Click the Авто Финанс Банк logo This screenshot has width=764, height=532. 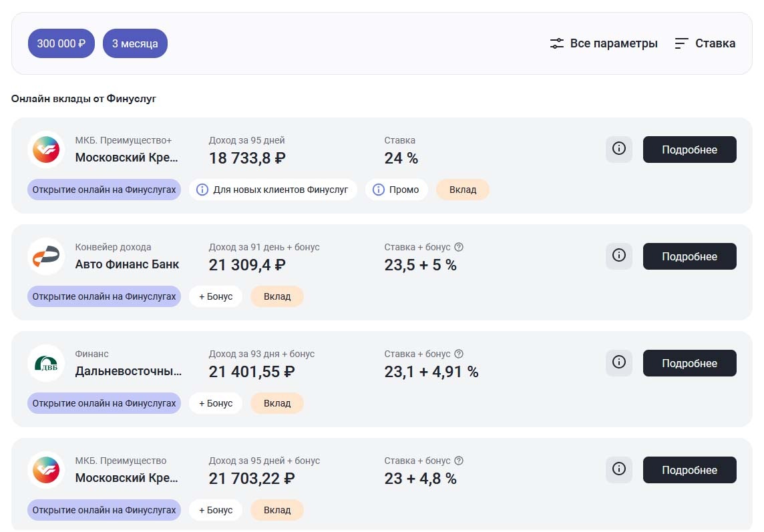coord(46,256)
